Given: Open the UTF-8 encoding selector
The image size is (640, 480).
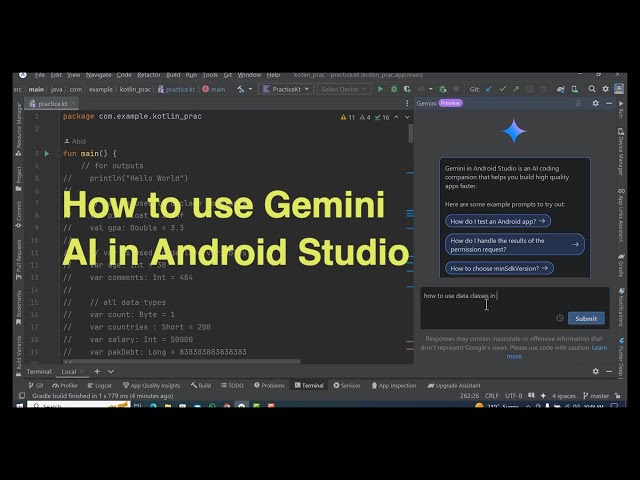Looking at the screenshot, I should coord(513,396).
